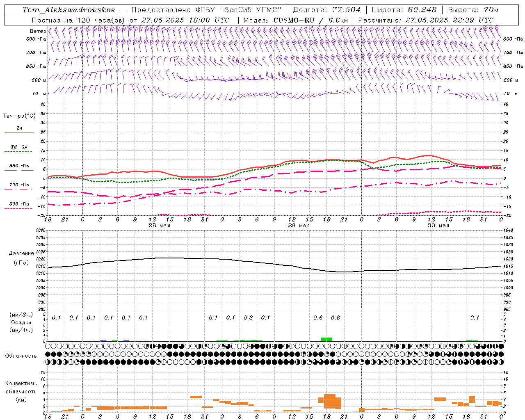The image size is (525, 420).
Task: Click the Модель COSMO-RU / 6.6км label
Action: point(296,20)
